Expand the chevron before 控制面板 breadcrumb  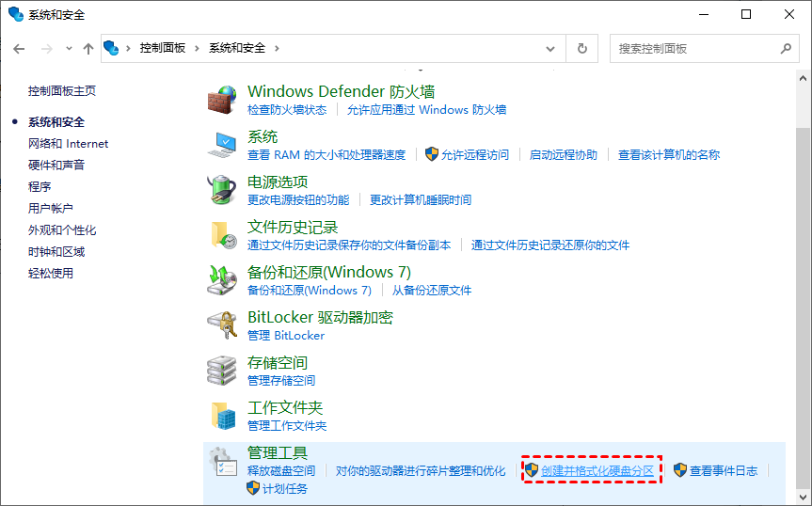tap(128, 49)
